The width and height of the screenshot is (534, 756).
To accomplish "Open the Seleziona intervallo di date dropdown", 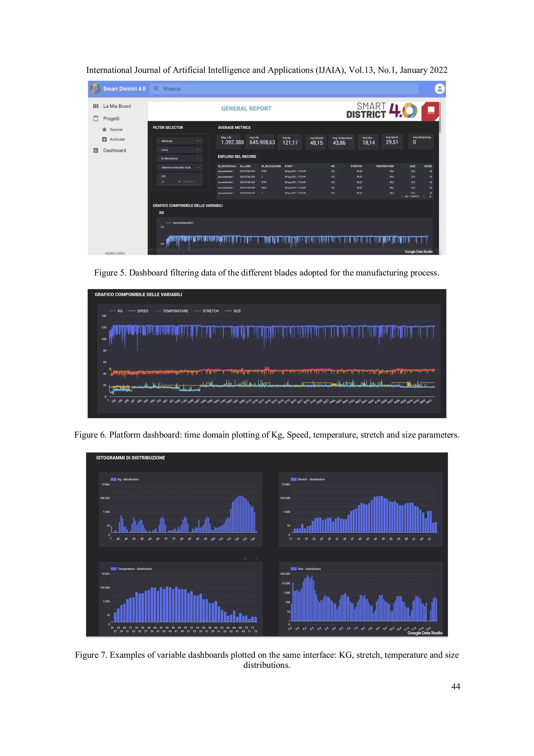I will click(x=180, y=167).
